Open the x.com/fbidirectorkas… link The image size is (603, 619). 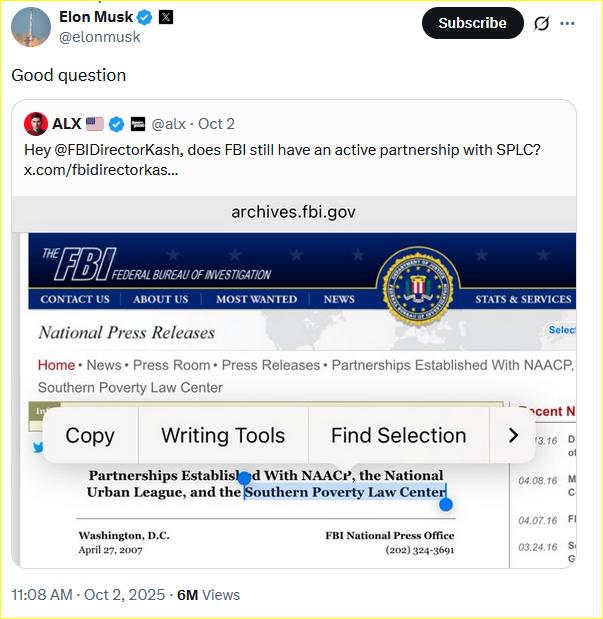101,170
